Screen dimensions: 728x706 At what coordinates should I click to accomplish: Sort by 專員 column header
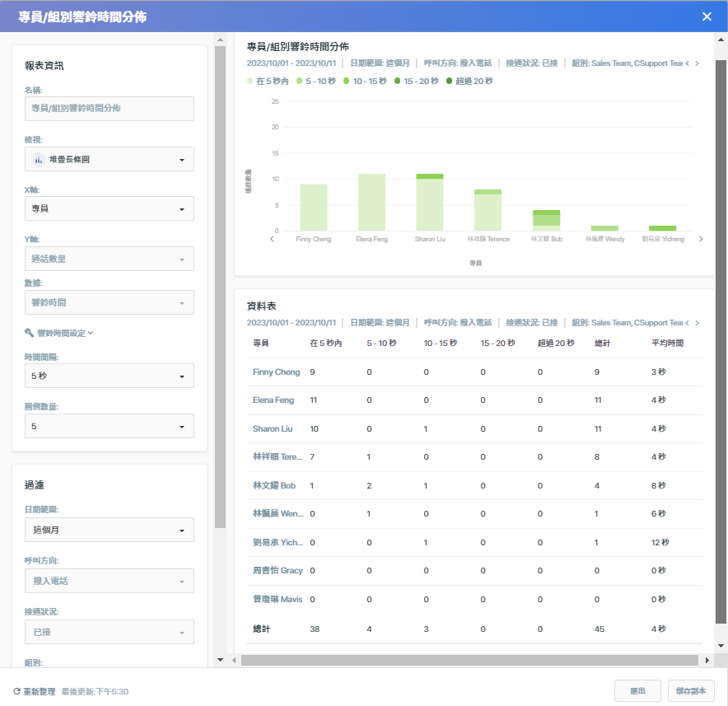(261, 344)
